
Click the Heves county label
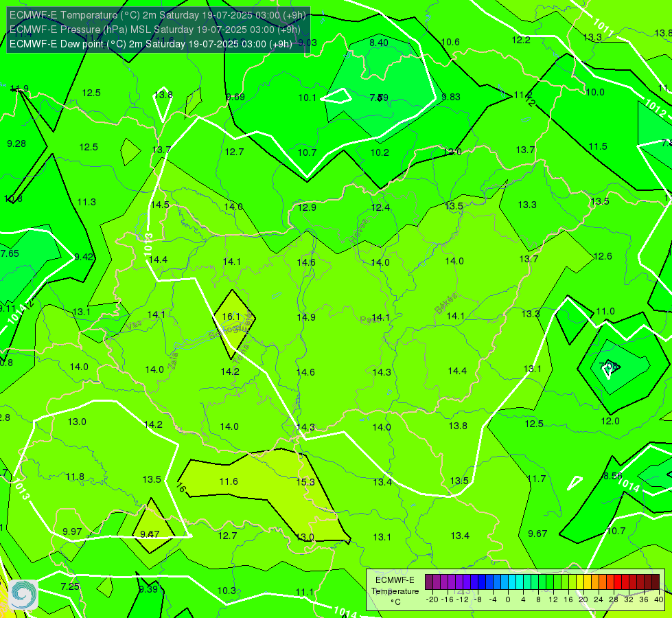pos(359,231)
